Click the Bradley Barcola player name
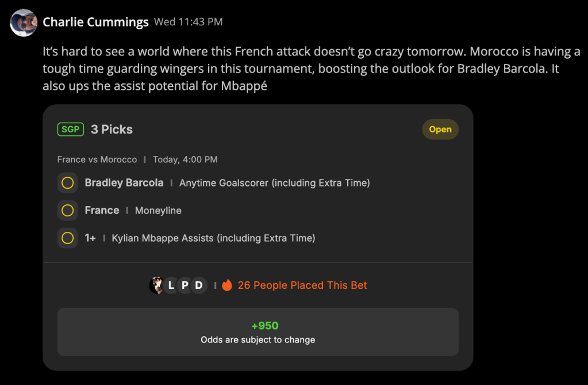This screenshot has width=588, height=385. click(x=124, y=182)
